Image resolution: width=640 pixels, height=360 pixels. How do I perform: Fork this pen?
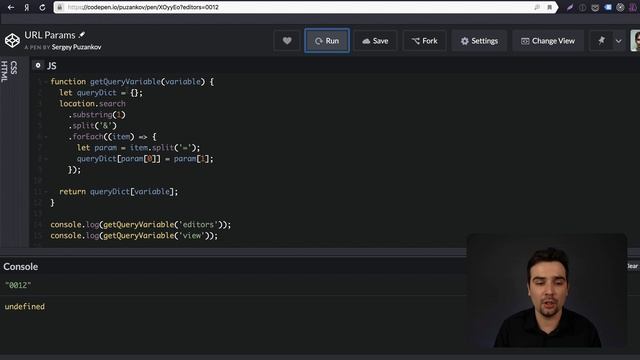pyautogui.click(x=424, y=41)
